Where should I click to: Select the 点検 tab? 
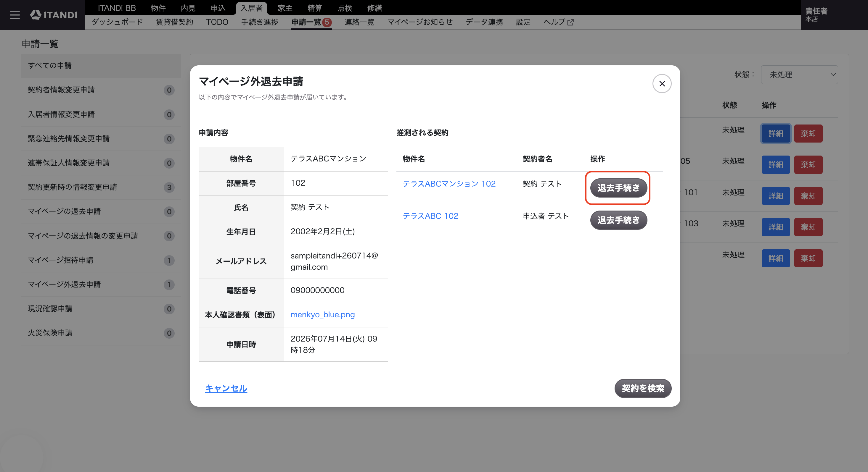click(345, 8)
